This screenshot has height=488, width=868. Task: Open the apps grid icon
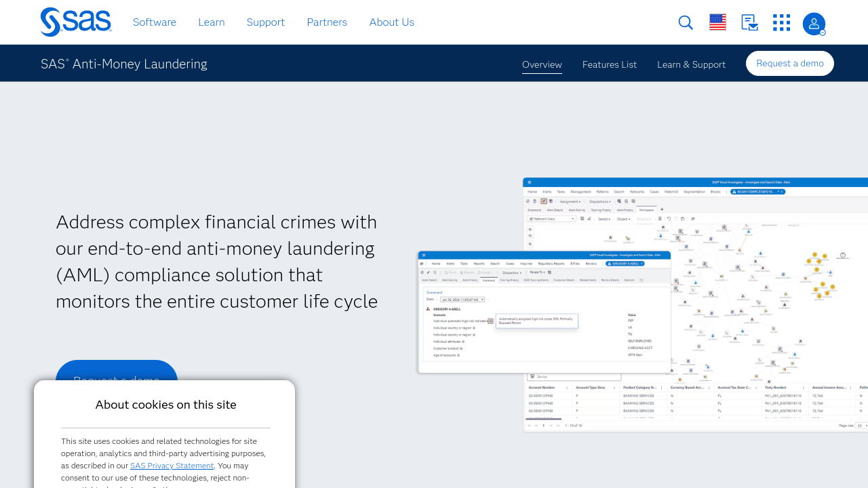point(781,22)
